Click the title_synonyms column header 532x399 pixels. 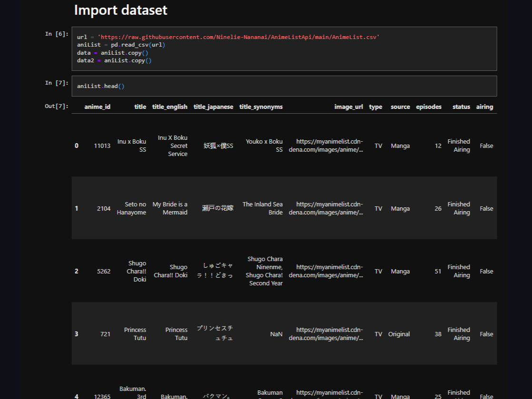point(261,107)
